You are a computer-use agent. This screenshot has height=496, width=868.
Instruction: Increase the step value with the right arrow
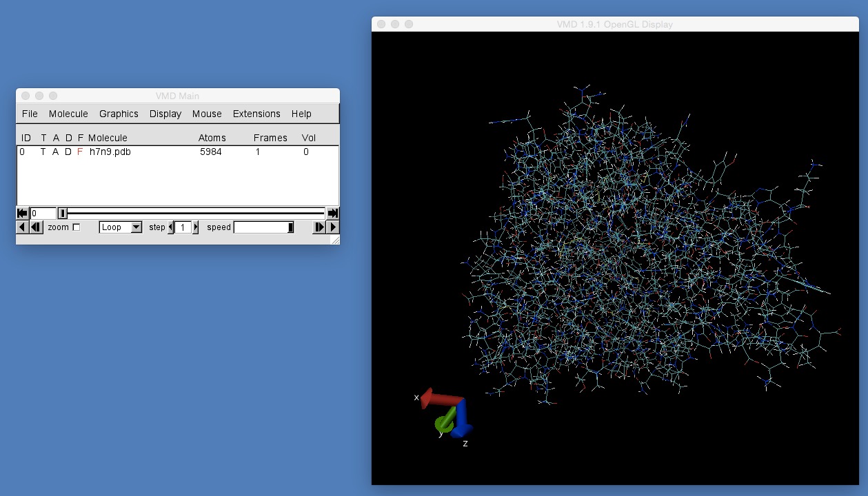coord(195,227)
